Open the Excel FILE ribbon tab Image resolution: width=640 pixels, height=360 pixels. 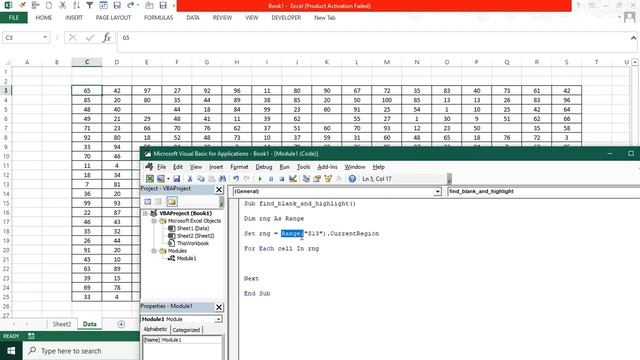tap(13, 18)
